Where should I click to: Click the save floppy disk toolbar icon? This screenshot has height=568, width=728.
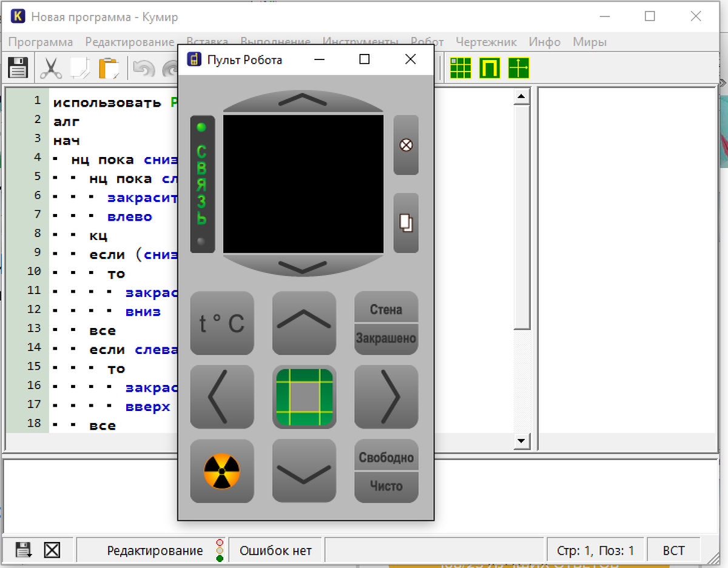[x=18, y=68]
